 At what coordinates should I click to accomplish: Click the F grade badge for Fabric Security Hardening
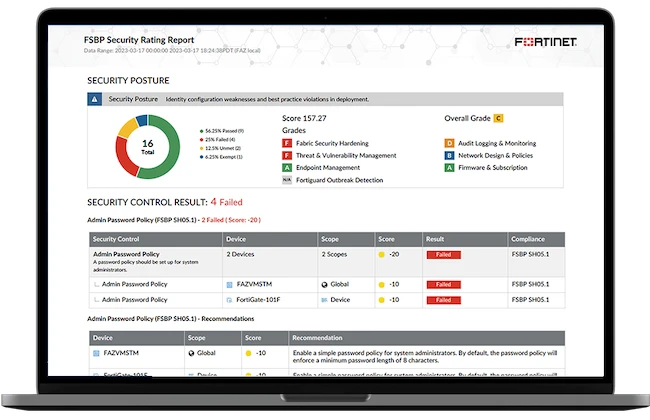pos(287,143)
